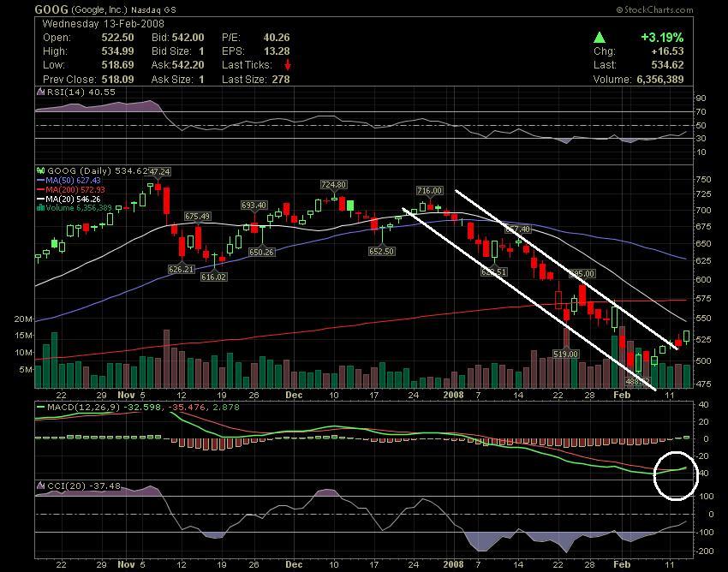Click the green up-triangle change indicator
Screen dimensions: 728x572
[x=600, y=38]
